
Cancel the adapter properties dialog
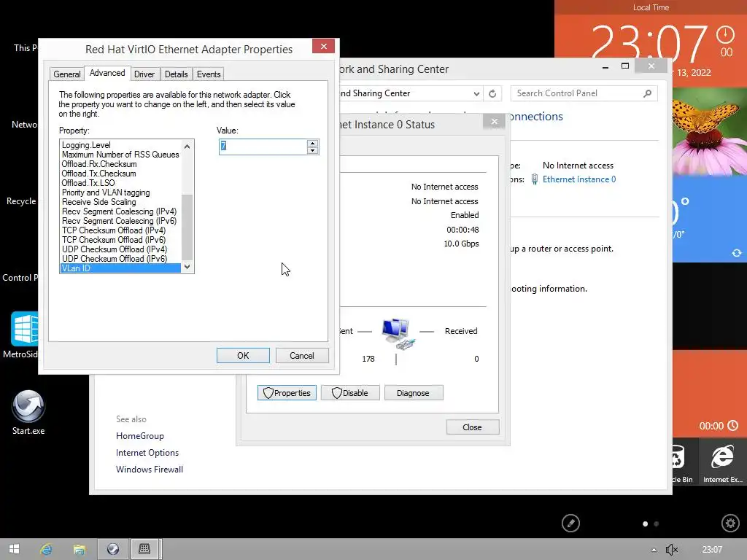click(x=302, y=356)
